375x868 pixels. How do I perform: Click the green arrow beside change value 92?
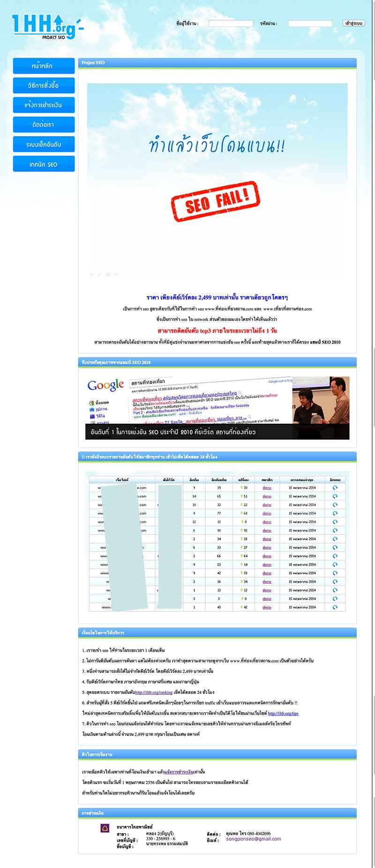point(241,531)
